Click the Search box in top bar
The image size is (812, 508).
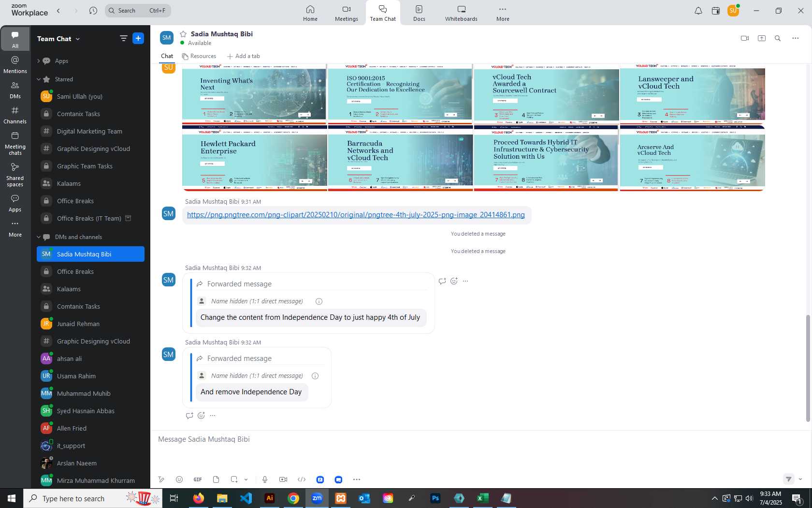[x=138, y=10]
